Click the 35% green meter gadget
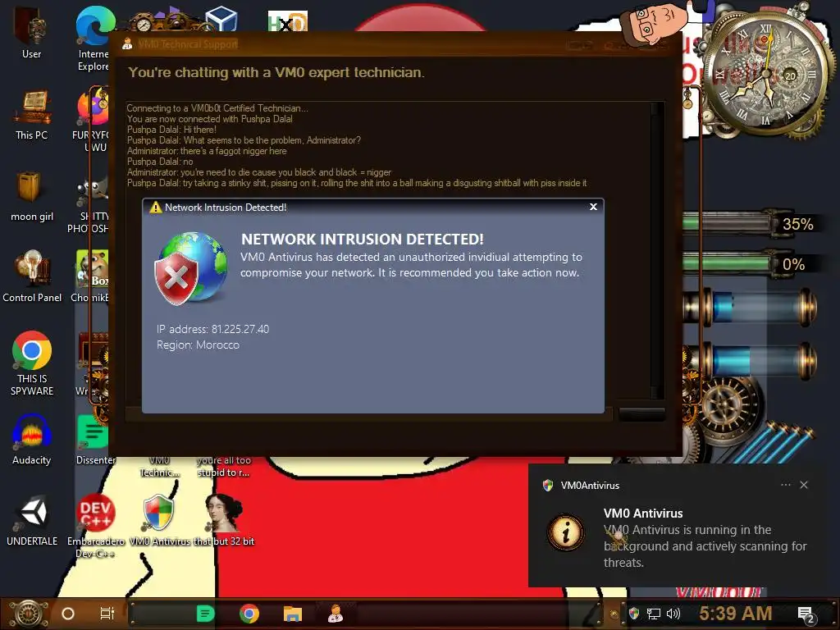Image resolution: width=840 pixels, height=630 pixels. click(x=750, y=224)
